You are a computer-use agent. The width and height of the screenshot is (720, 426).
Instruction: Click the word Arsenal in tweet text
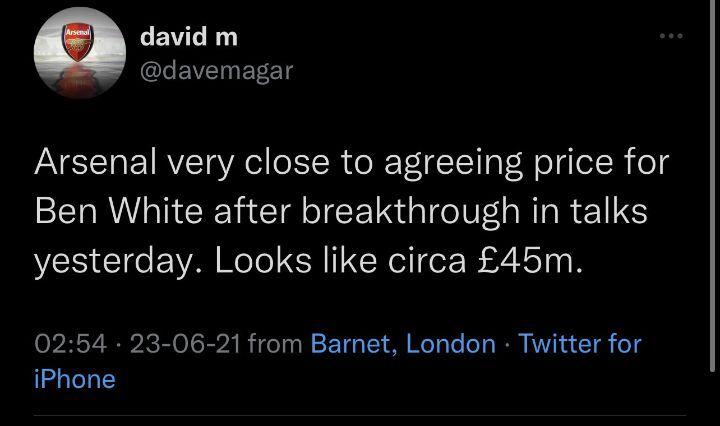pyautogui.click(x=96, y=162)
